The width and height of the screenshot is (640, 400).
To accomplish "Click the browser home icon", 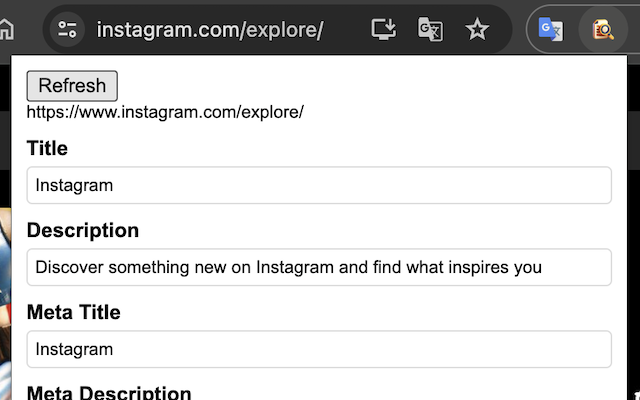I will pos(6,29).
